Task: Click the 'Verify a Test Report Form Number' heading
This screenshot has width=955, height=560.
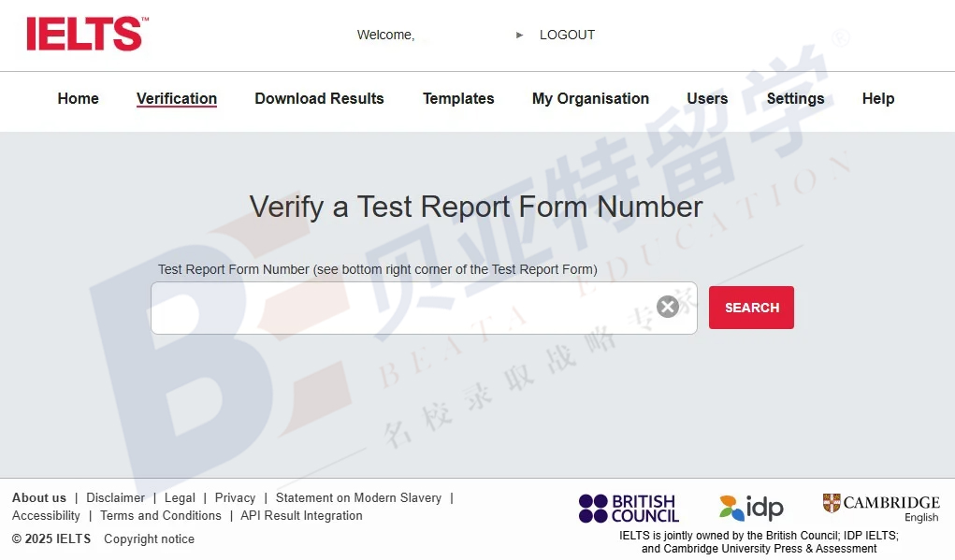Action: click(x=476, y=207)
